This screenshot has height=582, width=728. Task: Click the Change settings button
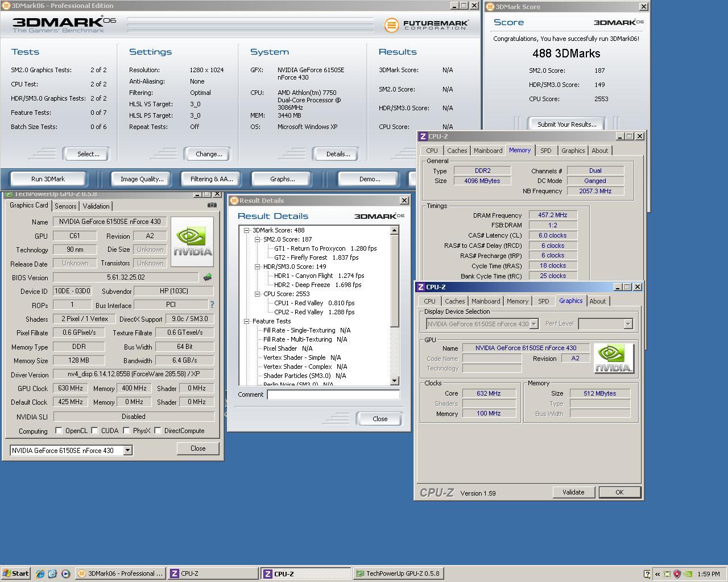209,154
